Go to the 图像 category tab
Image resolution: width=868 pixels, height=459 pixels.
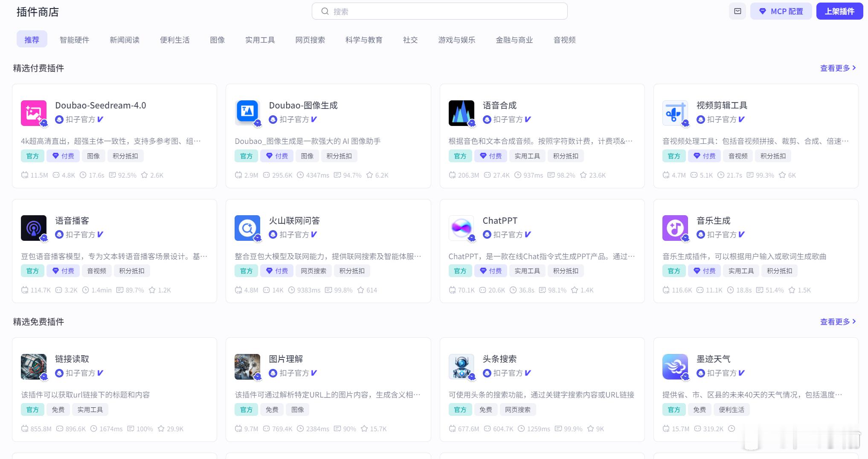tap(218, 40)
